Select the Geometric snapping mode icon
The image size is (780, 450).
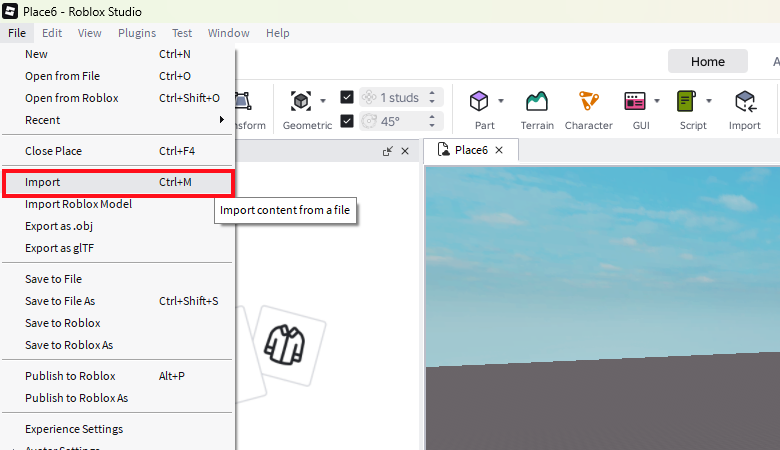[300, 101]
